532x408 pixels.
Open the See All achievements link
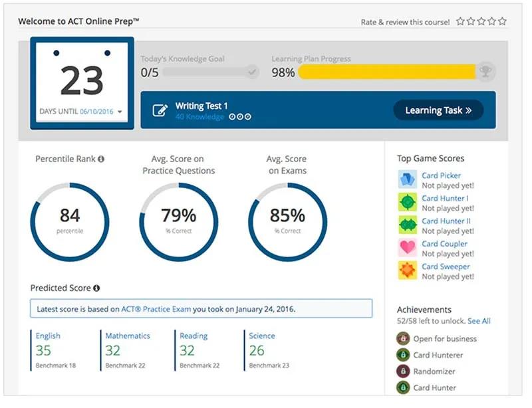pos(479,321)
